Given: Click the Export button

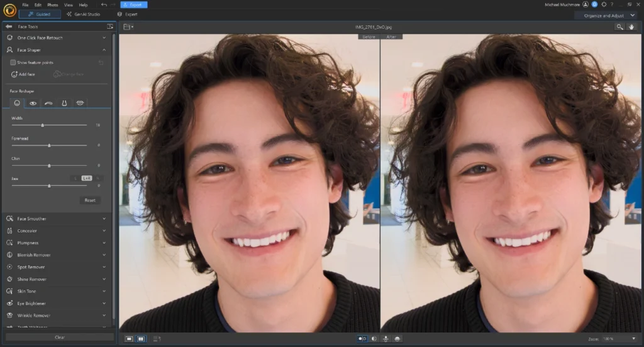Looking at the screenshot, I should (x=133, y=4).
